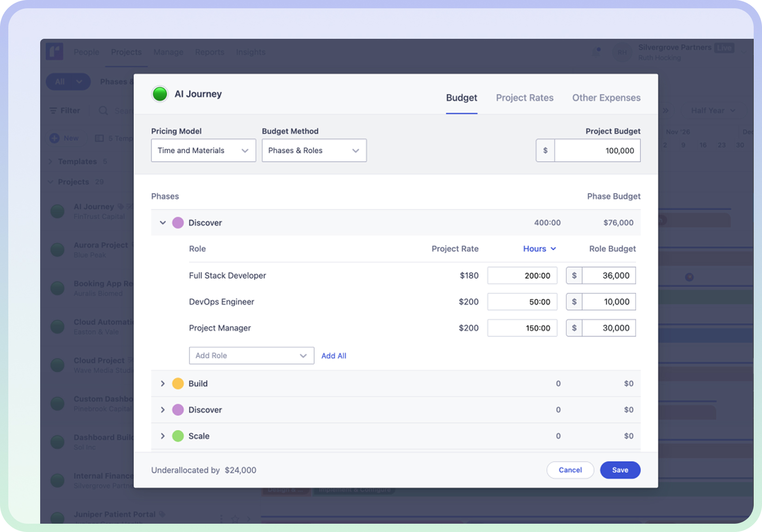Open the Pricing Model dropdown
This screenshot has height=532, width=762.
point(203,151)
